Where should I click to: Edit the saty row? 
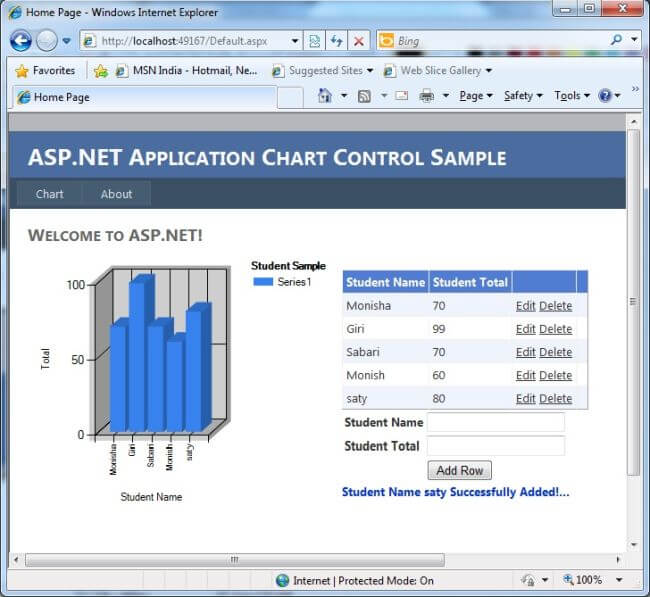click(526, 399)
